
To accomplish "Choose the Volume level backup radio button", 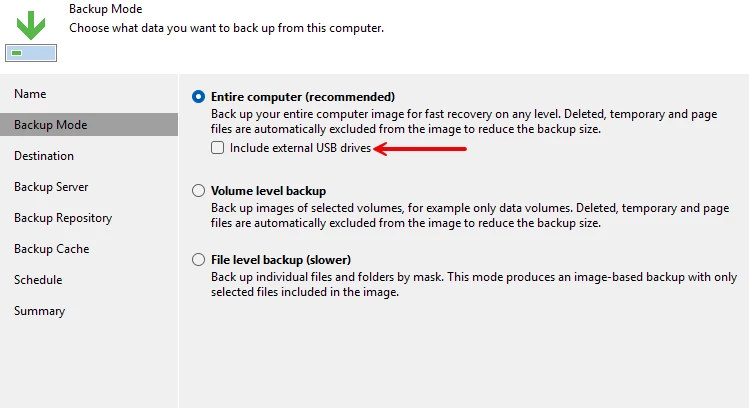I will point(198,191).
